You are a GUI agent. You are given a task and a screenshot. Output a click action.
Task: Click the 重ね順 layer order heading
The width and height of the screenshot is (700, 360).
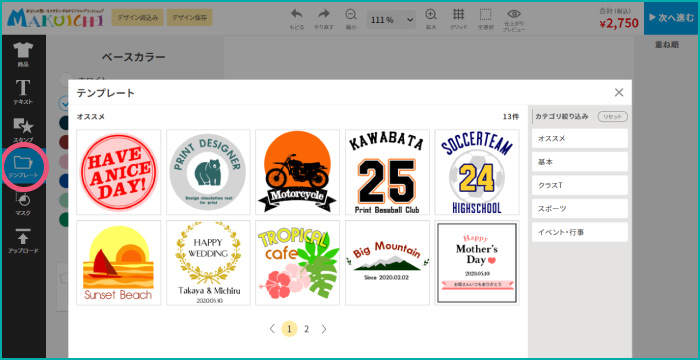point(667,45)
